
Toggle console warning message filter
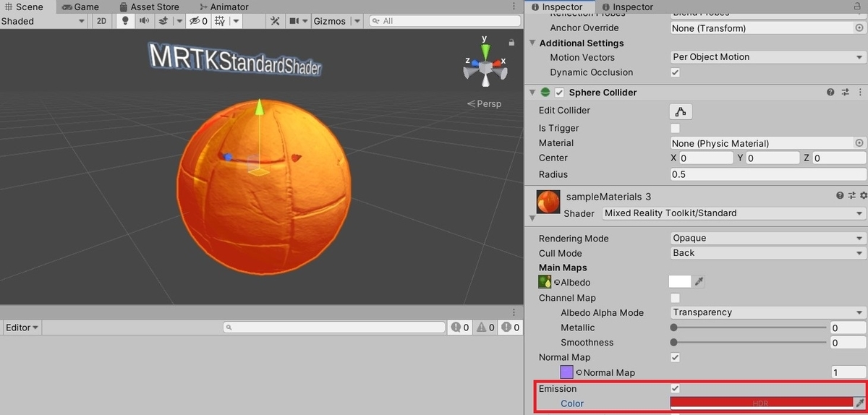point(485,328)
